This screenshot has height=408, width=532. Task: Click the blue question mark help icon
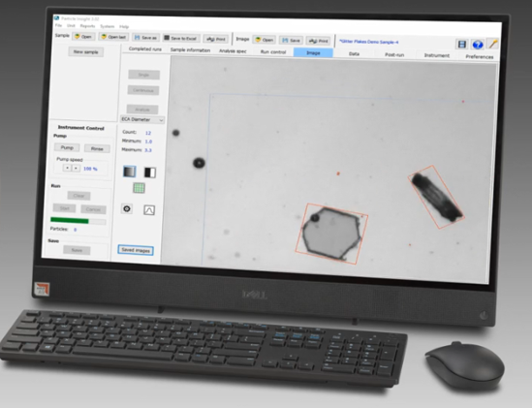pos(478,45)
